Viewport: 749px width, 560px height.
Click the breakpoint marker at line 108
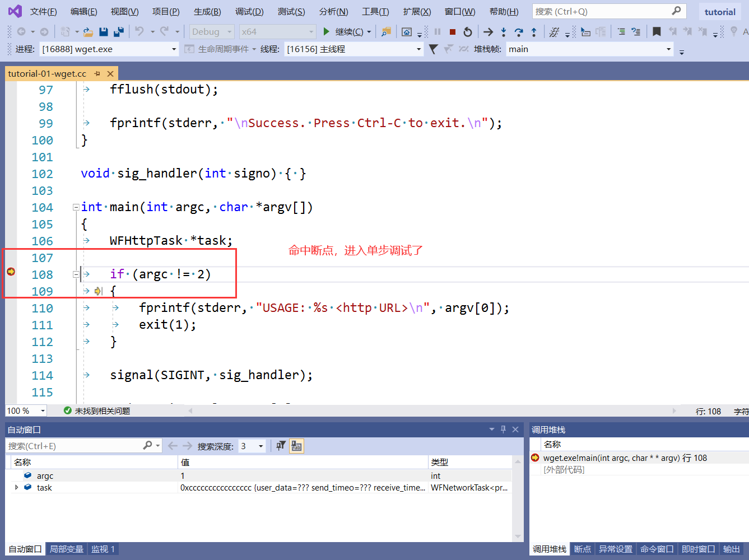coord(11,272)
